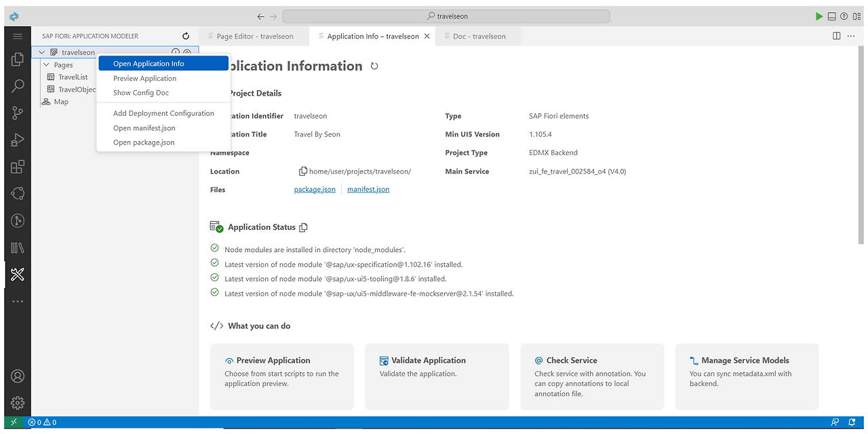Open the Manage gear icon
Image resolution: width=868 pixels, height=434 pixels.
click(x=18, y=403)
